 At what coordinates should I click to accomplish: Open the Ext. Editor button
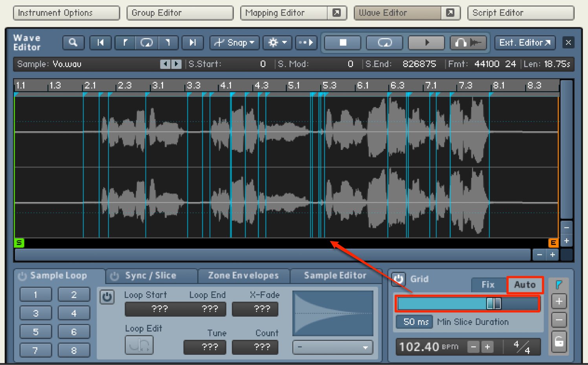pos(525,42)
